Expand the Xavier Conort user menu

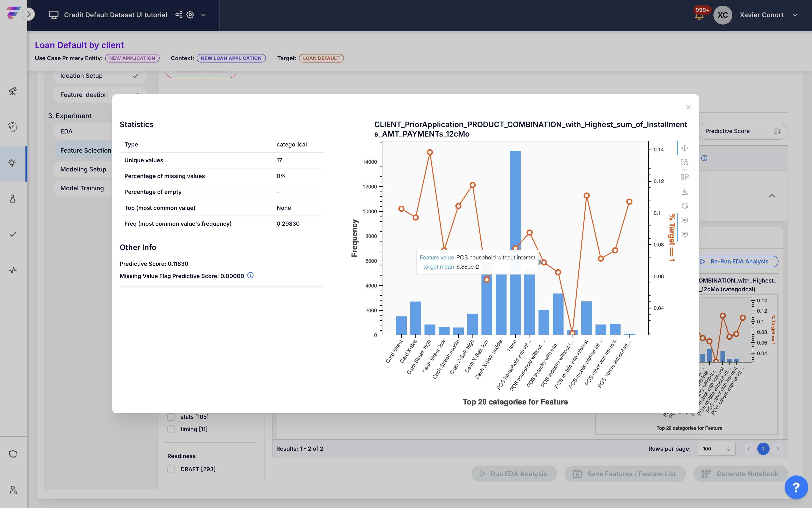pyautogui.click(x=795, y=15)
